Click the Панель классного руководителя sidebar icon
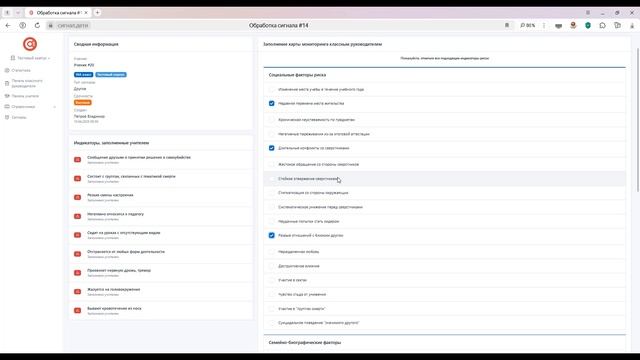Image resolution: width=640 pixels, height=360 pixels. pos(7,83)
